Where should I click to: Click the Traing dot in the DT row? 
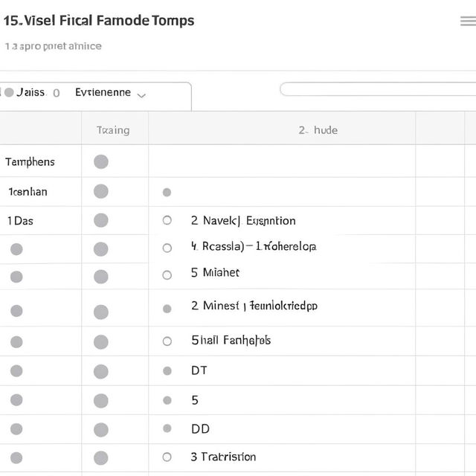pyautogui.click(x=101, y=372)
